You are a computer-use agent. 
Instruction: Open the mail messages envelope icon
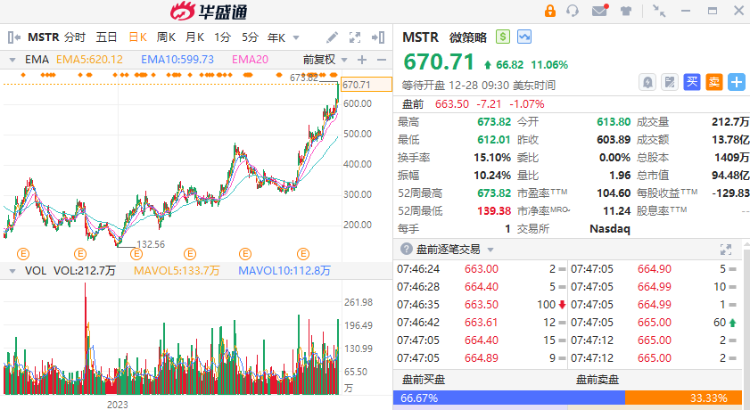(600, 11)
